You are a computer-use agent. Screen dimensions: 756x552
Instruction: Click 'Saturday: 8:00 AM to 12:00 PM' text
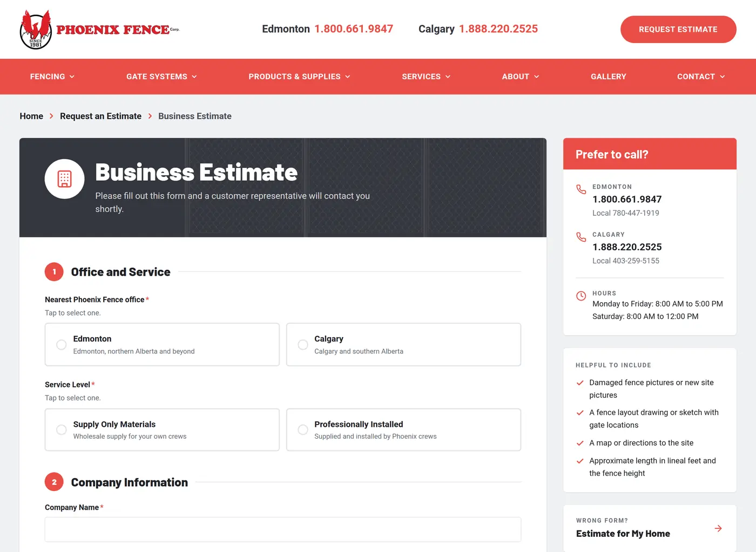[645, 316]
